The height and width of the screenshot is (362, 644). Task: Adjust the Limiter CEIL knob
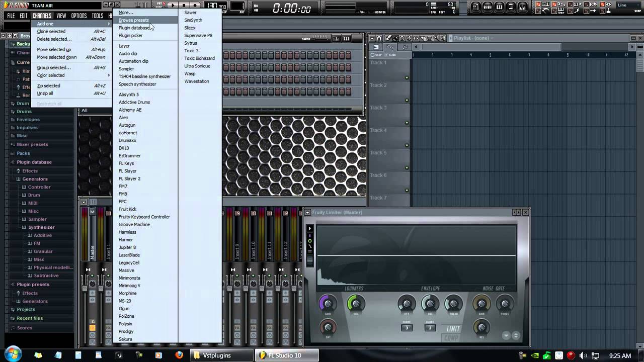pos(356,303)
